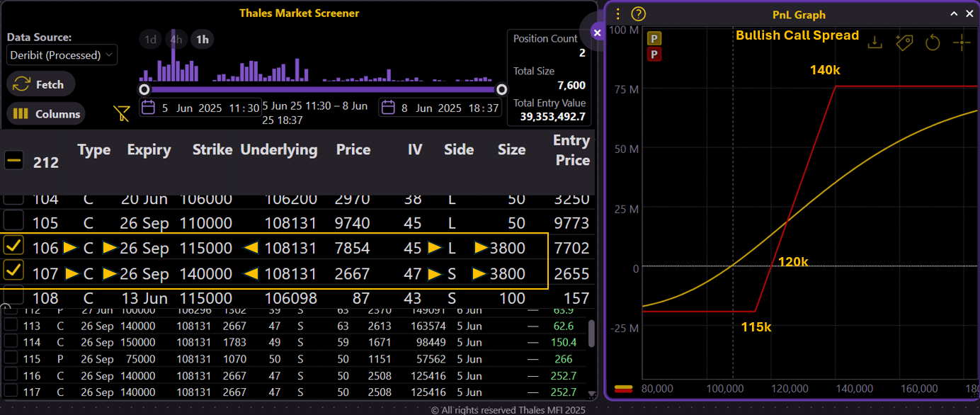Viewport: 980px width, 415px height.
Task: Click strike 110000 in row 105
Action: coord(206,223)
